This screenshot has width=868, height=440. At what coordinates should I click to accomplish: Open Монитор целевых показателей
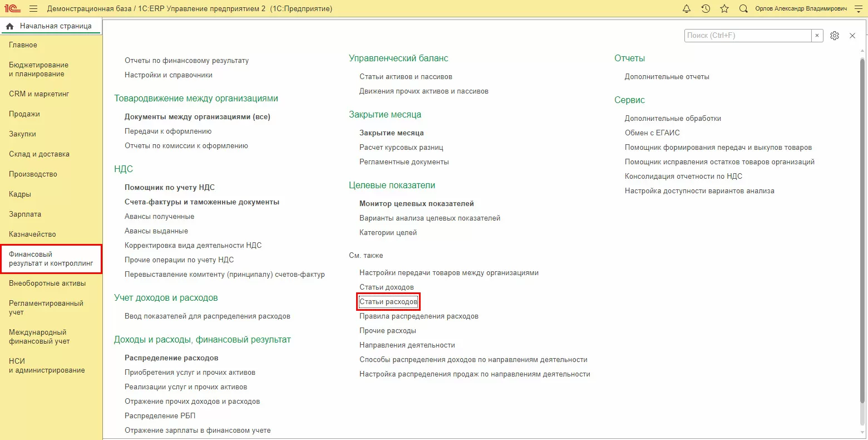click(x=417, y=204)
